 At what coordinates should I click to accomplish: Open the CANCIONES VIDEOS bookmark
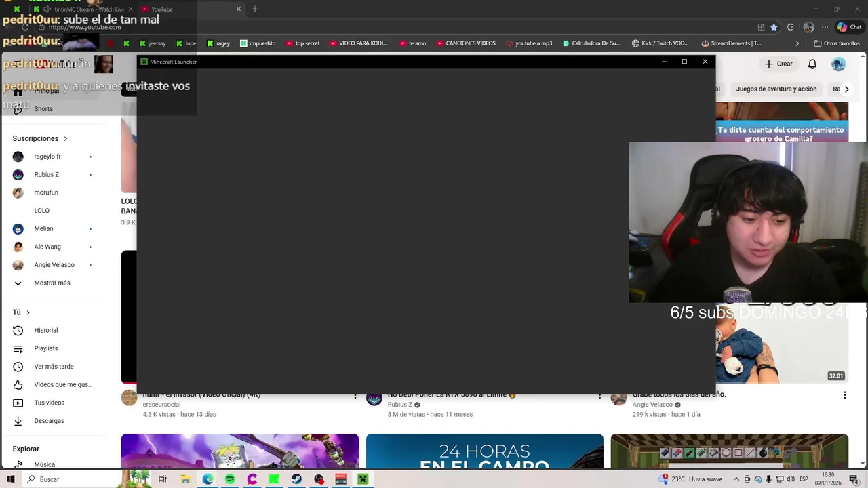pos(466,43)
